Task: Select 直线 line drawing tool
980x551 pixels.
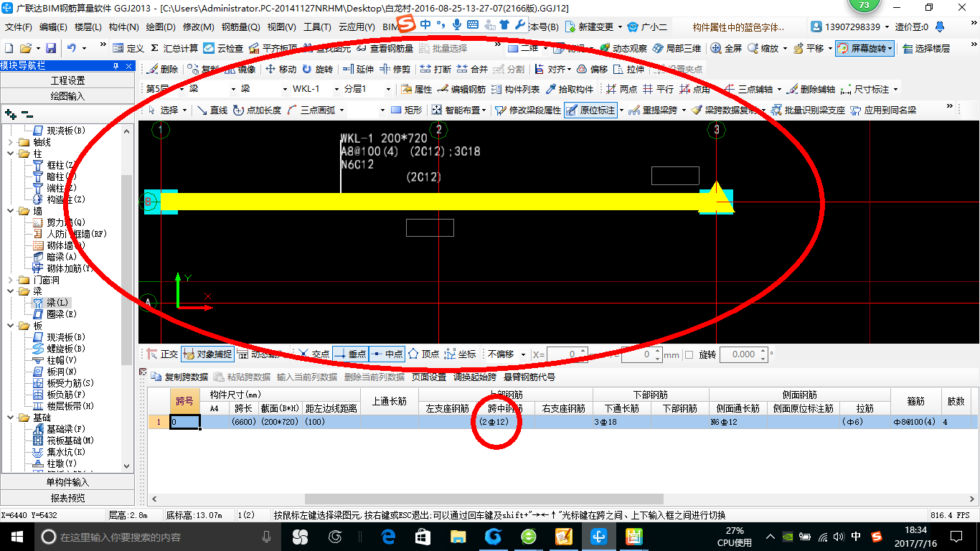Action: [212, 110]
